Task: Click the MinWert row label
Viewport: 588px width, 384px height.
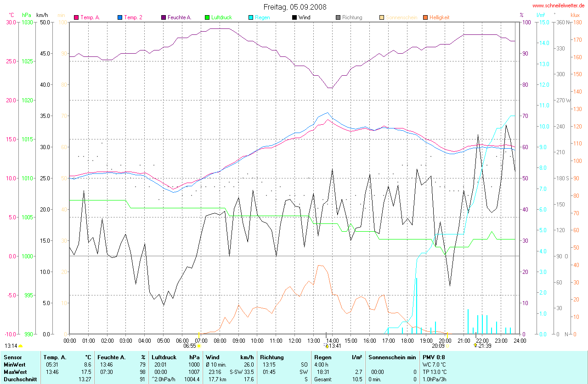Action: click(14, 365)
